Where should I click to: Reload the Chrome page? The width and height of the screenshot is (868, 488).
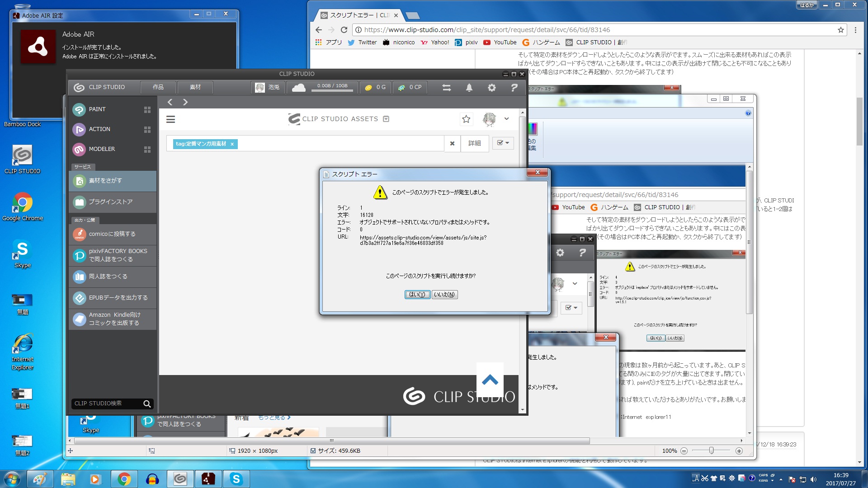pos(344,30)
